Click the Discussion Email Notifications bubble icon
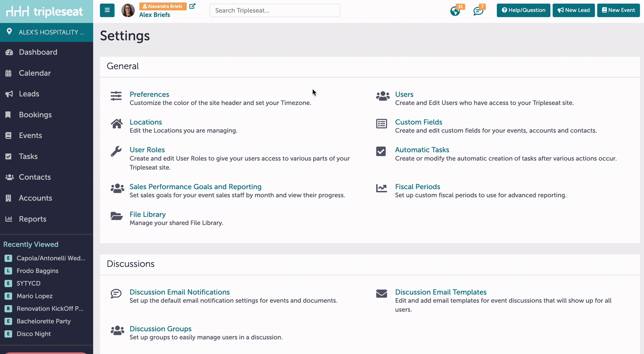Viewport: 644px width, 354px height. [x=116, y=294]
